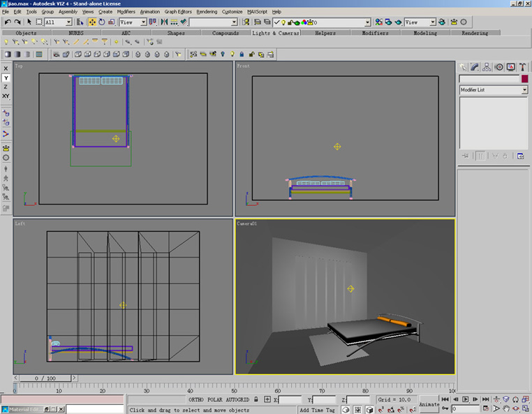532x414 pixels.
Task: Restrict transforms to the X axis
Action: coord(6,68)
